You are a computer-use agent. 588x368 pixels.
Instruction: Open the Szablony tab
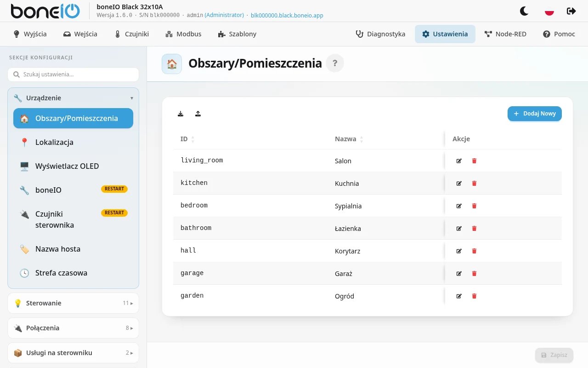237,34
